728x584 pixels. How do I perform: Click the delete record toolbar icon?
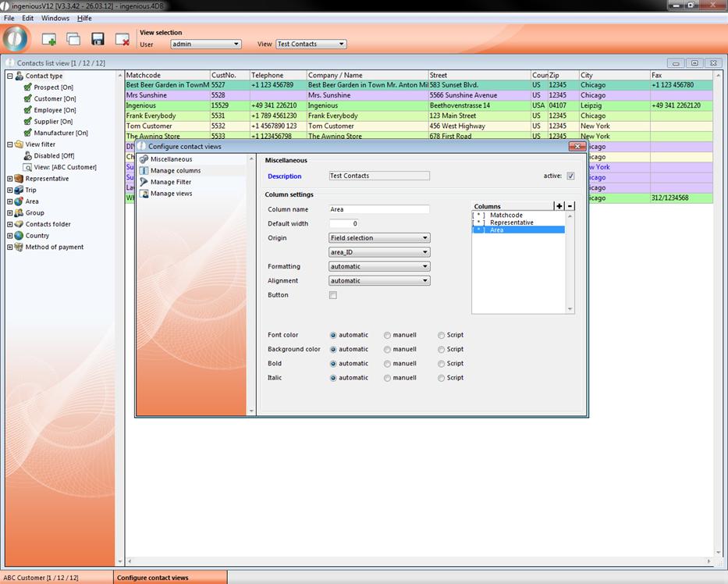122,39
